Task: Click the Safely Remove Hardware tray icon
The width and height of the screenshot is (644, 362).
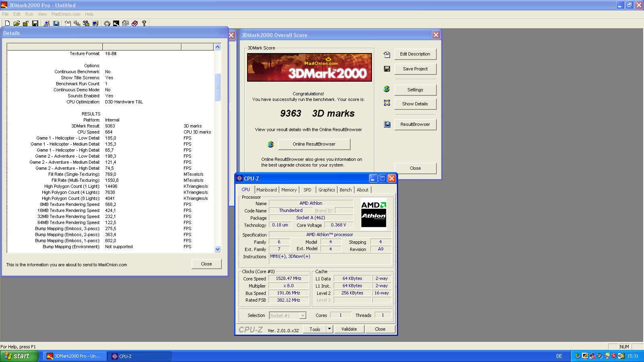Action: click(x=578, y=356)
